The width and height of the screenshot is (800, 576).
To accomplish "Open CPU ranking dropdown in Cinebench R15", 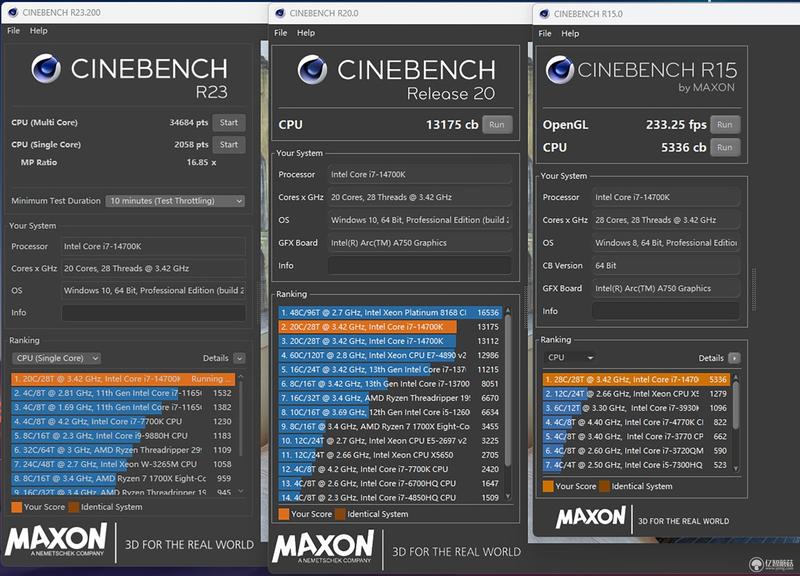I will [x=569, y=358].
